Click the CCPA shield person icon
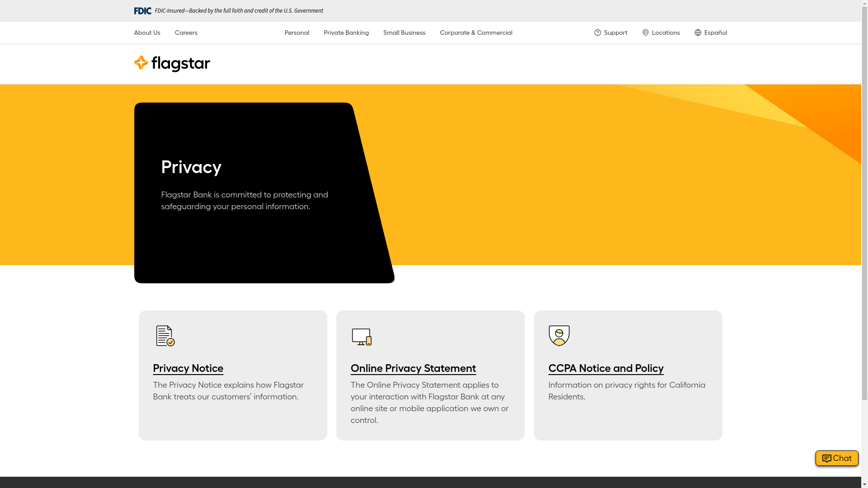This screenshot has height=488, width=868. [x=559, y=335]
